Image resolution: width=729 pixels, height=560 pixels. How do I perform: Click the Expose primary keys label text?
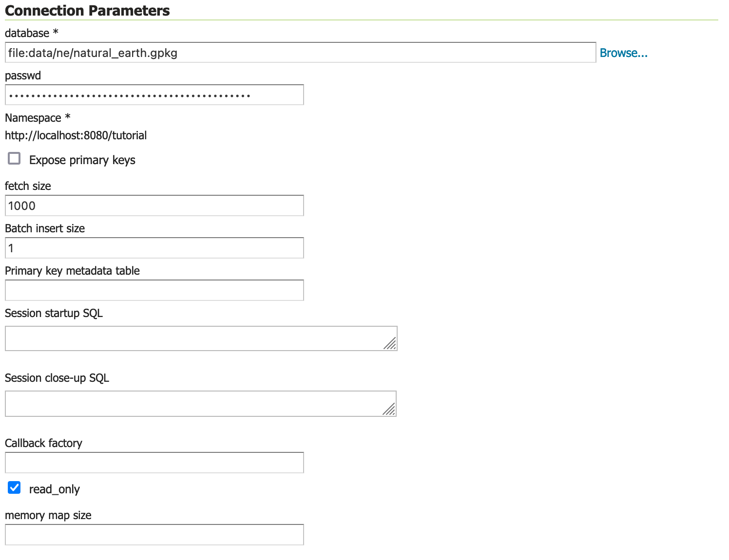pyautogui.click(x=82, y=160)
